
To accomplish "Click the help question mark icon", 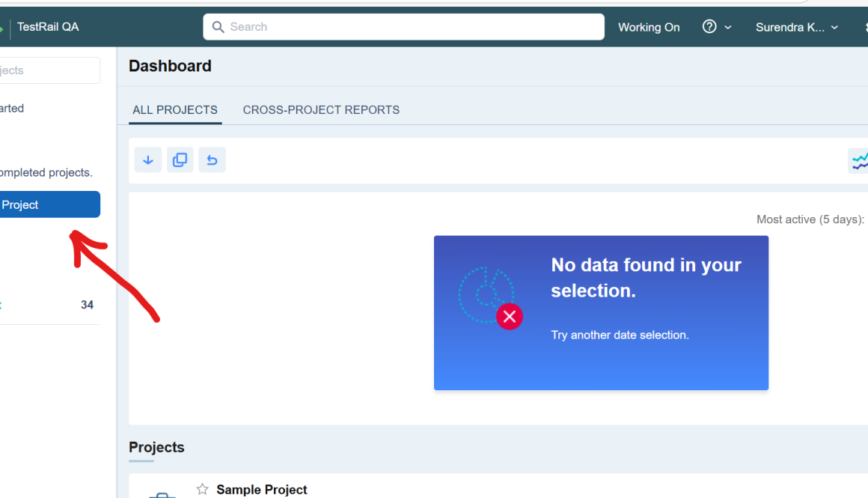I will tap(708, 26).
